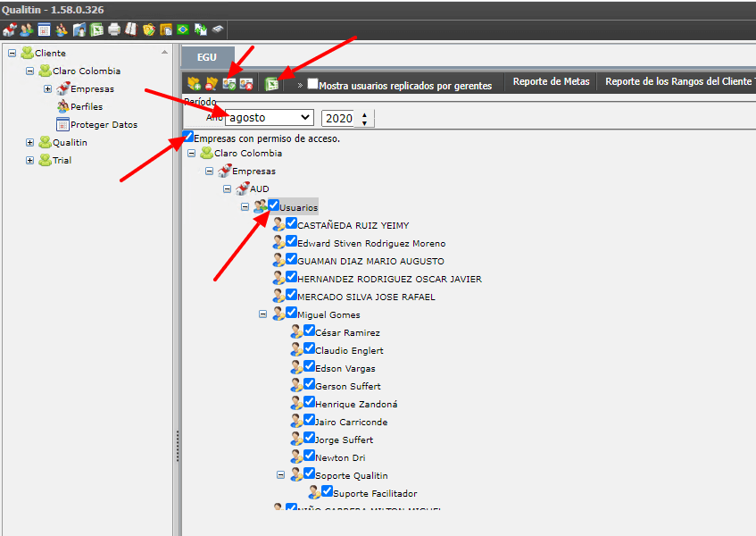
Task: Select MERCADO SILVA JOSE RAFAEL user row
Action: tap(367, 297)
